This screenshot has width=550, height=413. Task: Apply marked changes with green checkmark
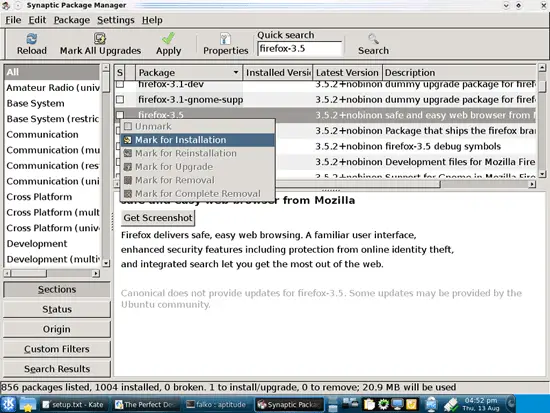[x=168, y=38]
